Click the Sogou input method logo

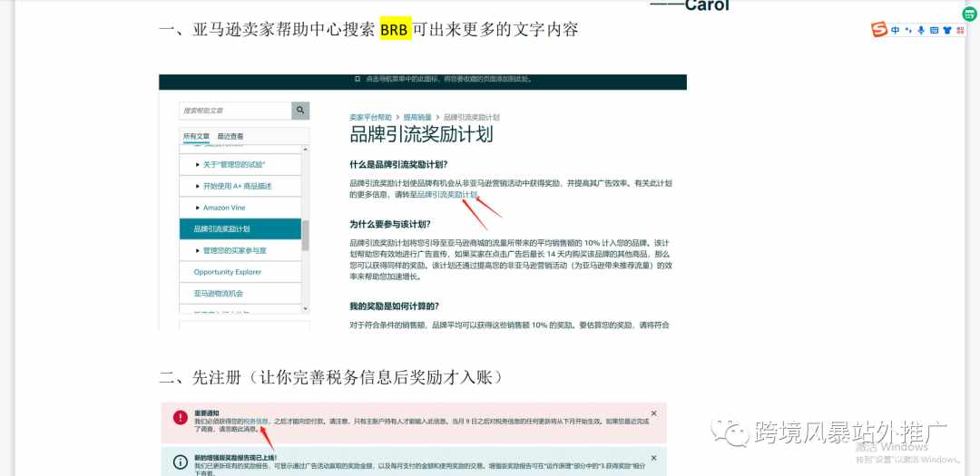click(x=880, y=29)
